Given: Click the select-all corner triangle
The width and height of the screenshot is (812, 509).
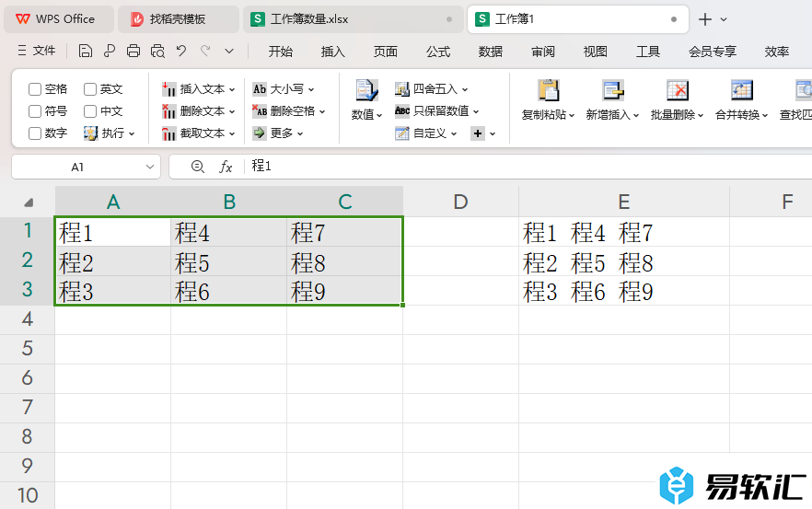Looking at the screenshot, I should (29, 202).
